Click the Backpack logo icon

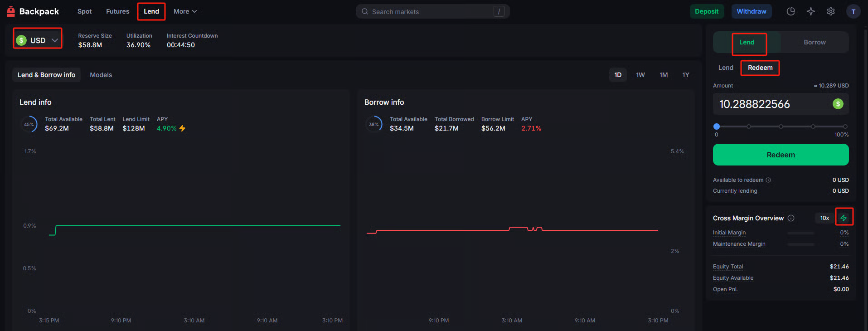[x=11, y=11]
